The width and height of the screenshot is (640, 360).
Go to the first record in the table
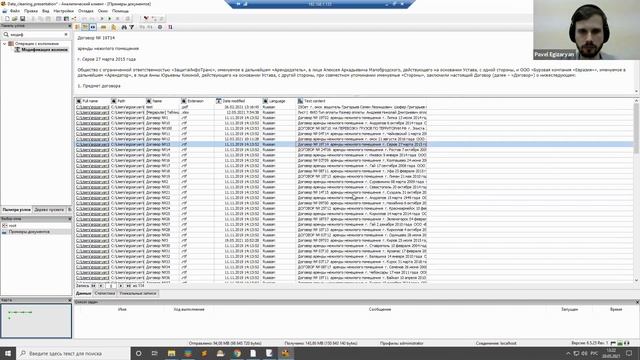pos(93,286)
